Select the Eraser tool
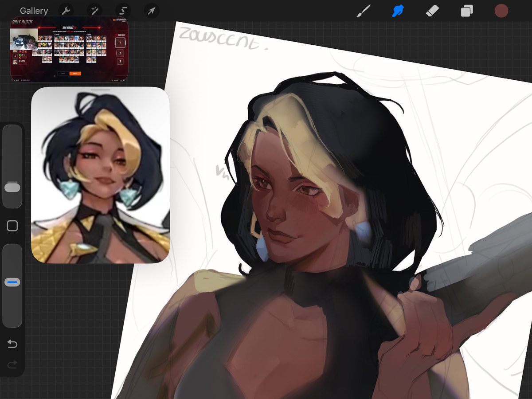The height and width of the screenshot is (399, 532). coord(432,11)
